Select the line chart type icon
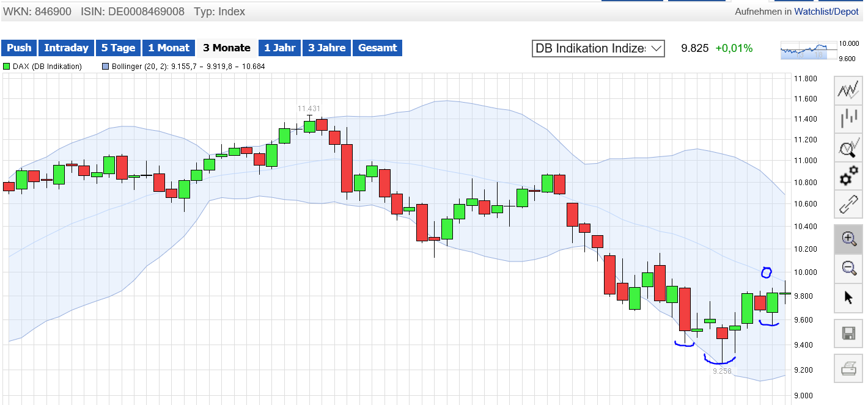This screenshot has height=405, width=868. coord(848,90)
